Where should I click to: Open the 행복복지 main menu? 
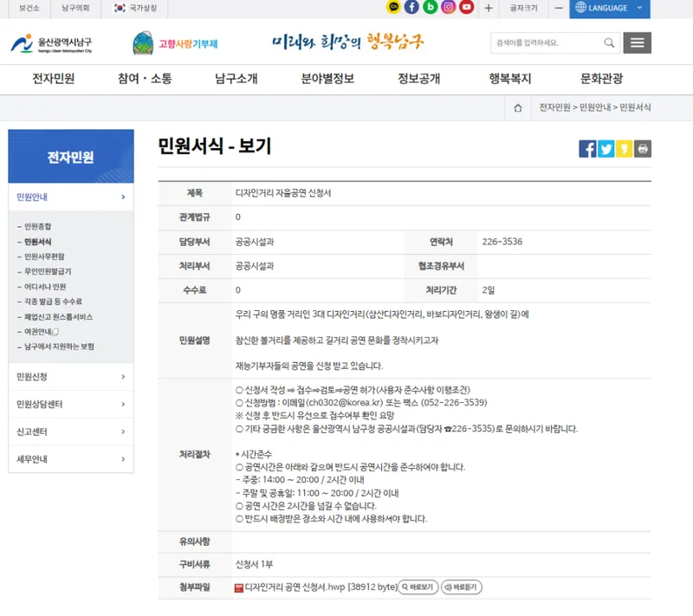(509, 79)
